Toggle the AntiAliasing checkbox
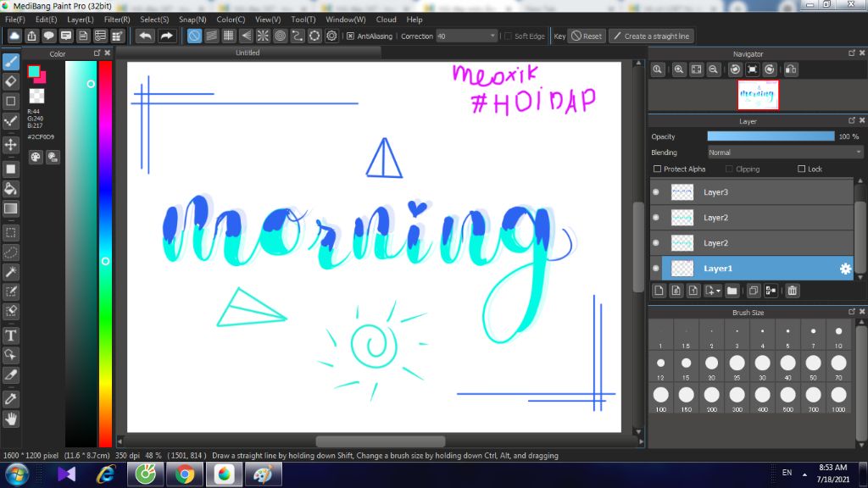This screenshot has width=868, height=488. (350, 36)
